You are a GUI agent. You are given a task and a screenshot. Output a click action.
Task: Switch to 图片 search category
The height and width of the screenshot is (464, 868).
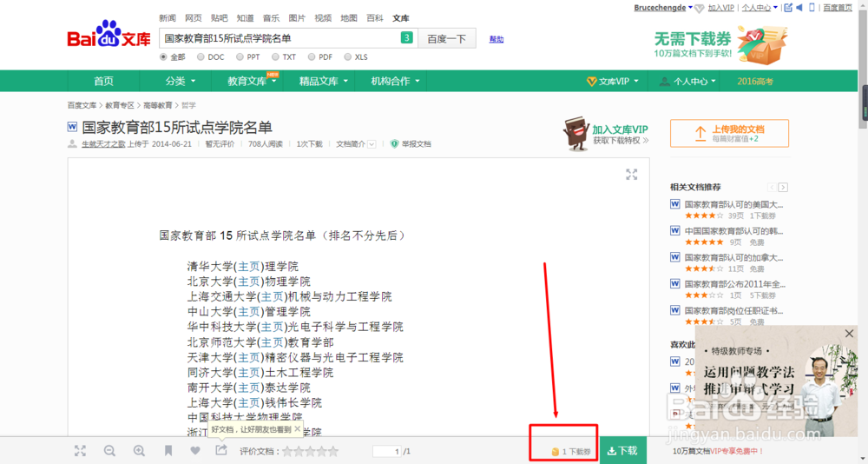[297, 18]
